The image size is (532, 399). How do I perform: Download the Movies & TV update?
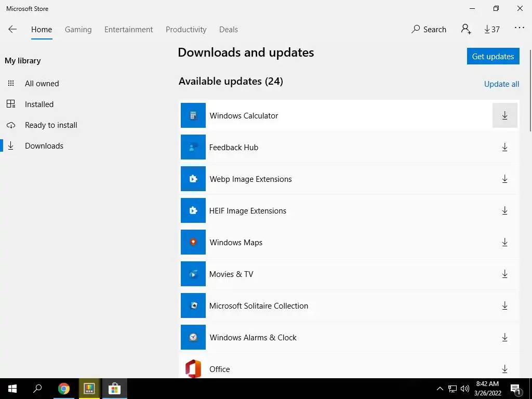[x=504, y=274]
